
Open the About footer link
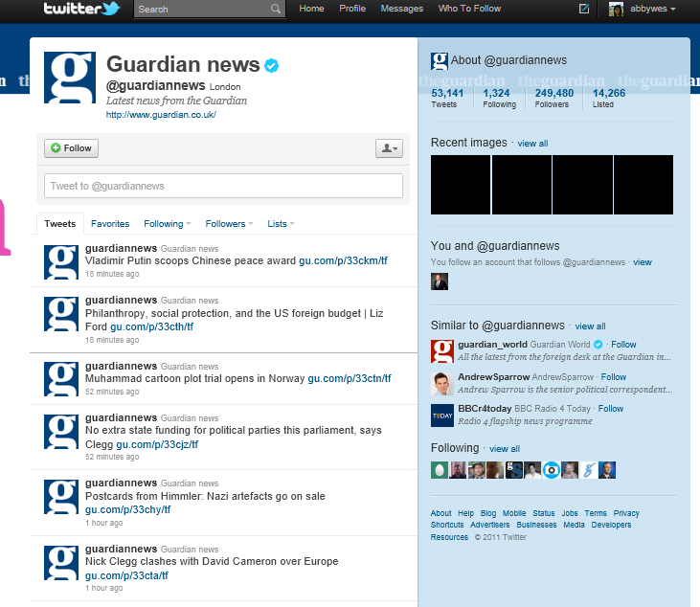440,513
